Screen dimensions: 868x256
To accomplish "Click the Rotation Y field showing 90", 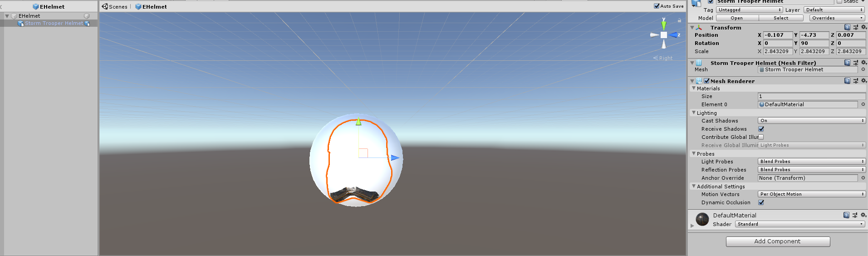I will click(814, 43).
